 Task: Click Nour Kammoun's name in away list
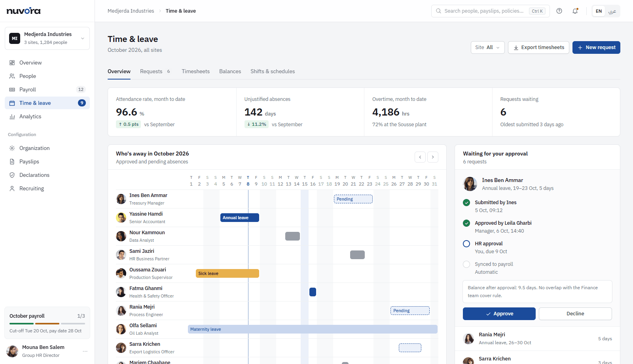point(147,233)
